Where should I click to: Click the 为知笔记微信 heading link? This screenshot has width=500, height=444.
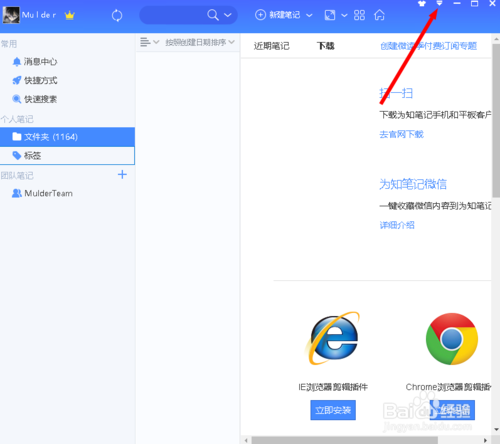click(x=413, y=184)
